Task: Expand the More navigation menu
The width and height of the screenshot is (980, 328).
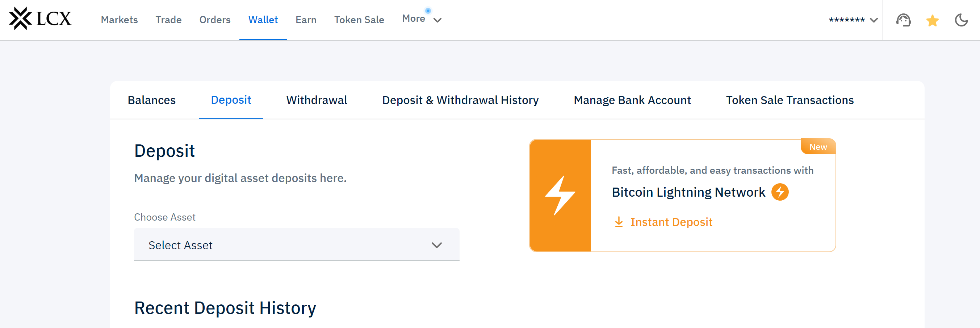Action: pyautogui.click(x=422, y=20)
